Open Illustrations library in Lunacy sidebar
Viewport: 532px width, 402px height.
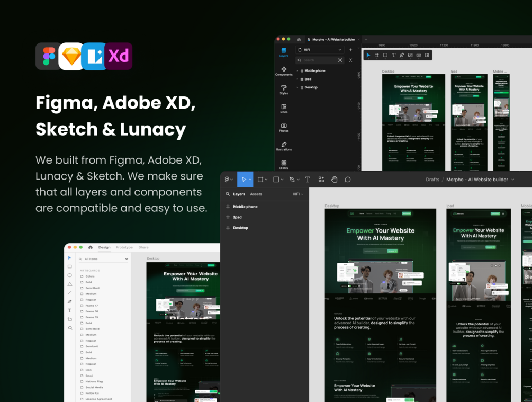point(284,146)
